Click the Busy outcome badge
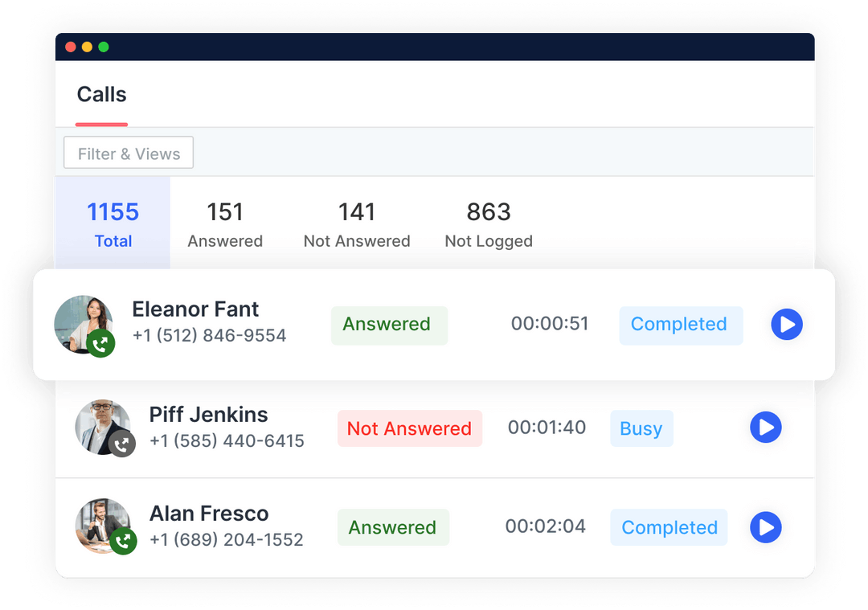The image size is (868, 610). coord(641,428)
